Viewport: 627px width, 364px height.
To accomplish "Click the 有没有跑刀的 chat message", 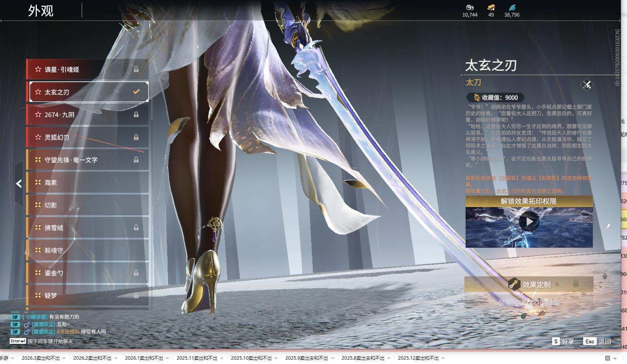I will pyautogui.click(x=64, y=317).
